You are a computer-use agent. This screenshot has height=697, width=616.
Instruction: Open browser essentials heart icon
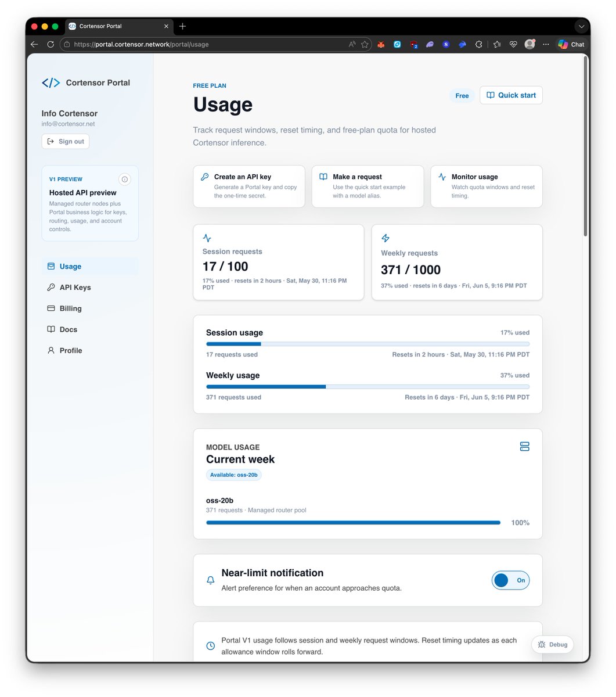(x=513, y=44)
